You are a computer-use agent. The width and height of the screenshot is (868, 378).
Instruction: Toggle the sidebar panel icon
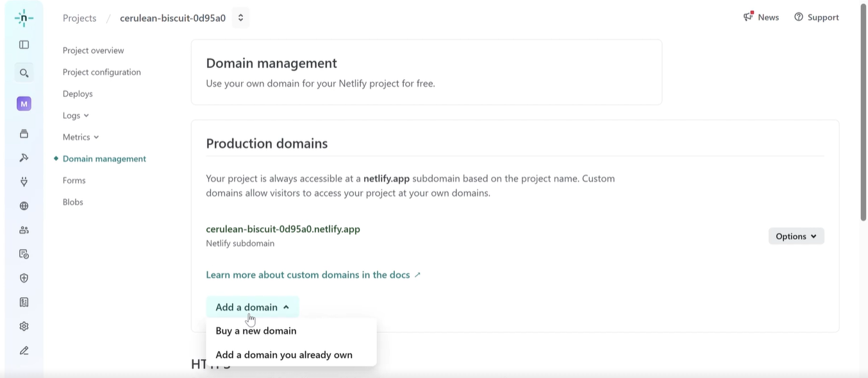tap(24, 45)
